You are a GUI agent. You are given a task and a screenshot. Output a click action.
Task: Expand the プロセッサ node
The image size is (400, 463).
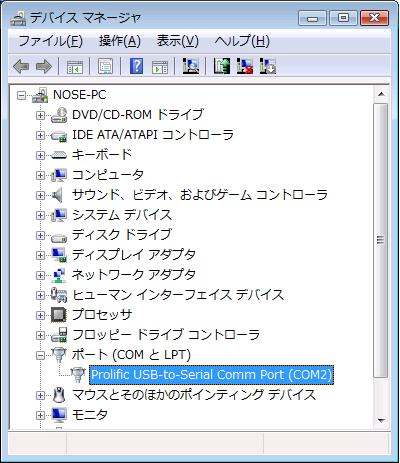point(40,315)
